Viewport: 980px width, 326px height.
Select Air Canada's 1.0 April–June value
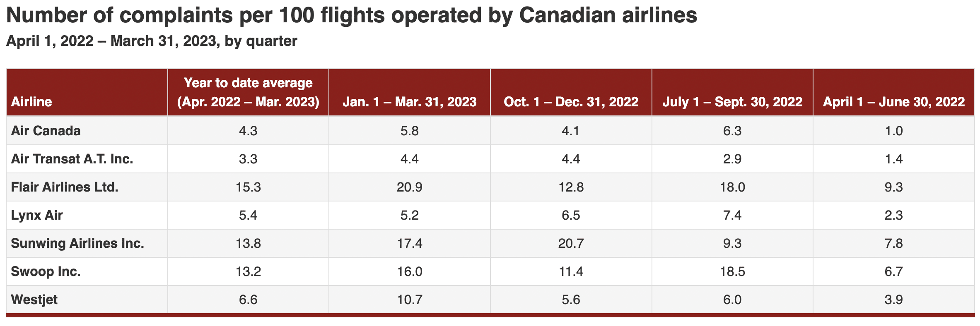pos(893,131)
